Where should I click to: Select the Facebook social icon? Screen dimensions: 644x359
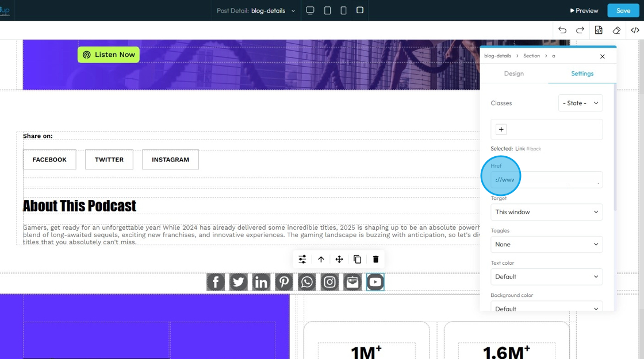coord(216,282)
